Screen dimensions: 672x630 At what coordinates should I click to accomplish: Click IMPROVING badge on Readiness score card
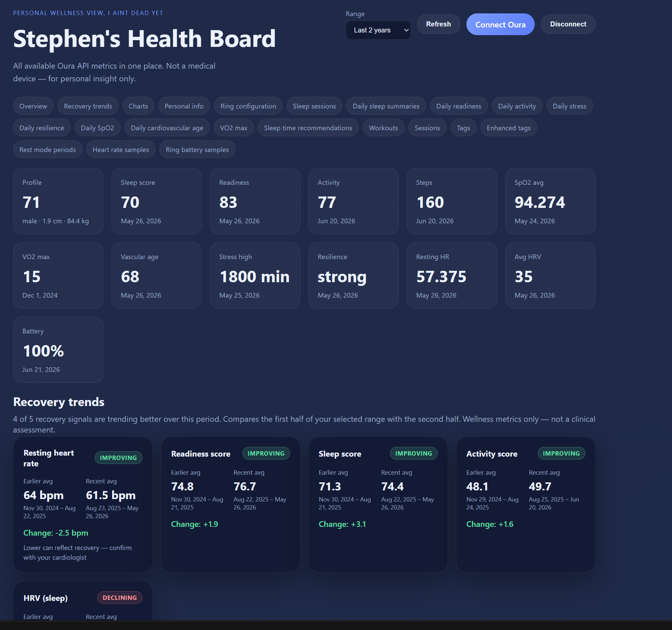[266, 453]
